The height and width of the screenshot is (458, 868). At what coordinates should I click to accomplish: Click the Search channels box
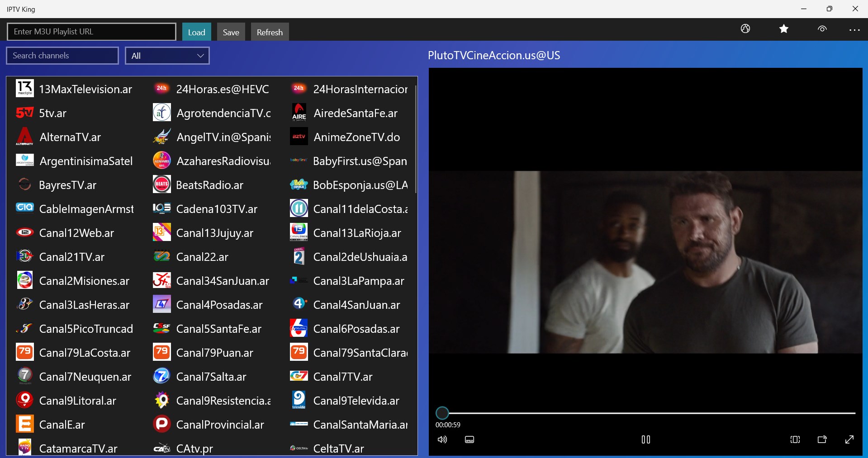(x=62, y=55)
